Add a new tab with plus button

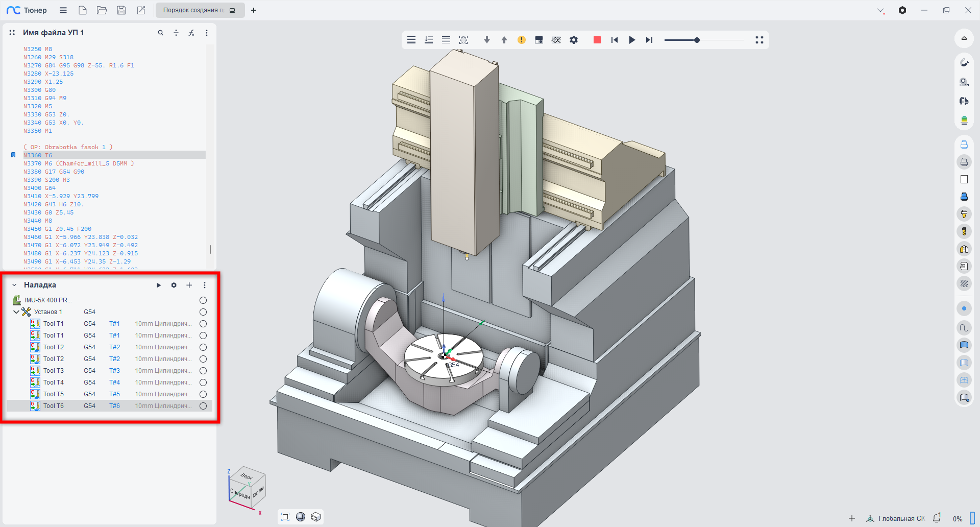tap(254, 10)
